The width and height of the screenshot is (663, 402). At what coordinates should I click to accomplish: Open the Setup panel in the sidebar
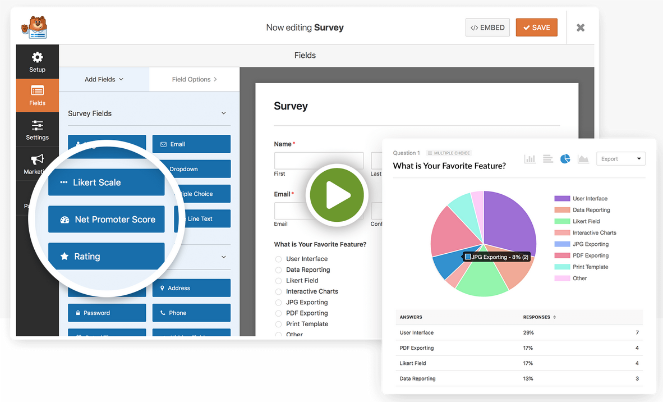pyautogui.click(x=37, y=61)
